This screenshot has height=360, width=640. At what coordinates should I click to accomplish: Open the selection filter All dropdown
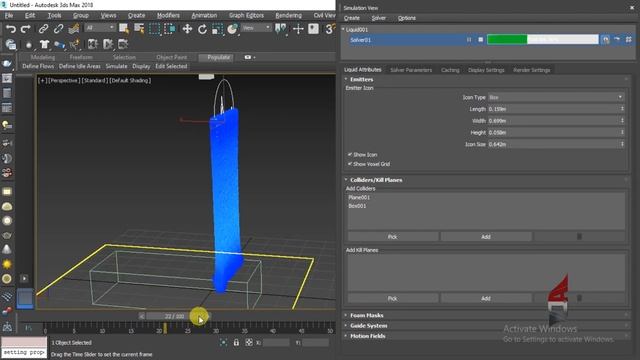tap(100, 28)
